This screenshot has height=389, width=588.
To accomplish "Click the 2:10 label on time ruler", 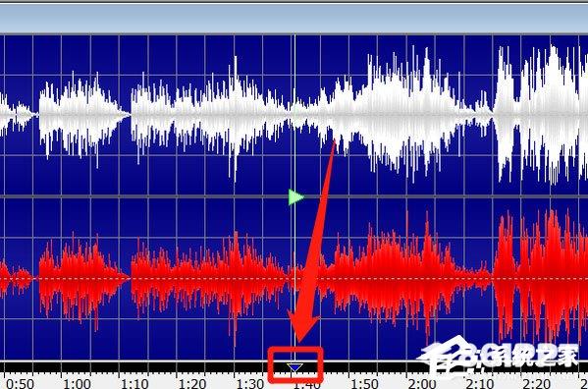I will coord(480,384).
